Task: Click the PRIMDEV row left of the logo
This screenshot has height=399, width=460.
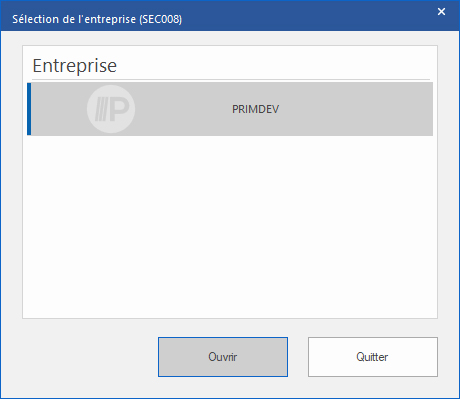Action: pos(59,109)
